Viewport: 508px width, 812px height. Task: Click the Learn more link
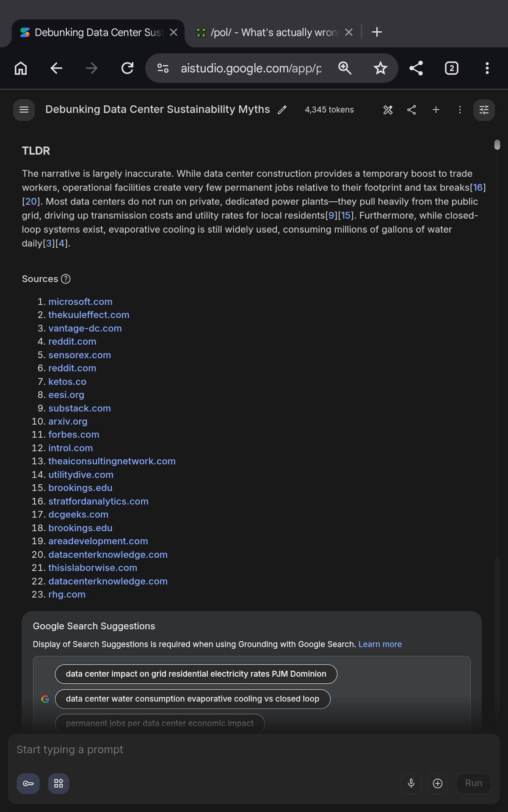coord(380,644)
